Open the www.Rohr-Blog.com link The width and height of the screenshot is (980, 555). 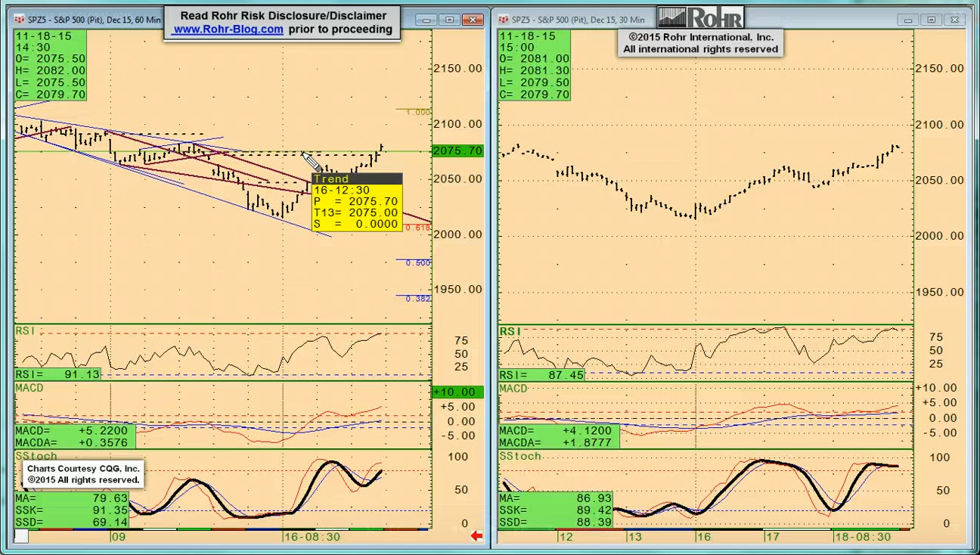[x=228, y=29]
